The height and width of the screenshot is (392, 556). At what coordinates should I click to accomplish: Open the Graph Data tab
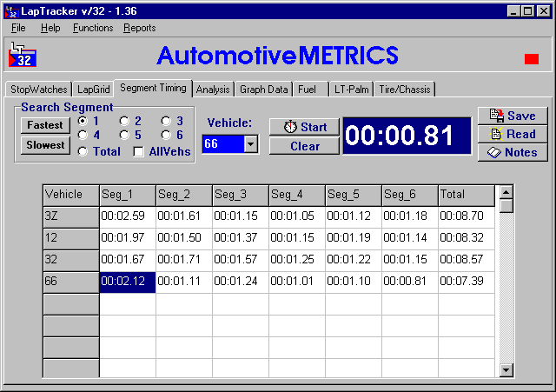click(x=263, y=90)
